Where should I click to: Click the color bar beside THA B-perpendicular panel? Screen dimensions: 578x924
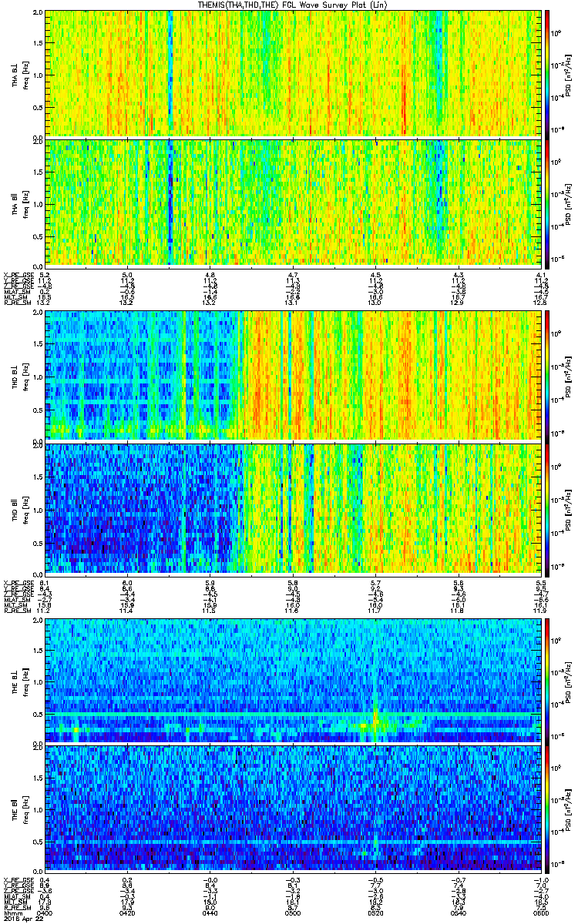(x=547, y=74)
